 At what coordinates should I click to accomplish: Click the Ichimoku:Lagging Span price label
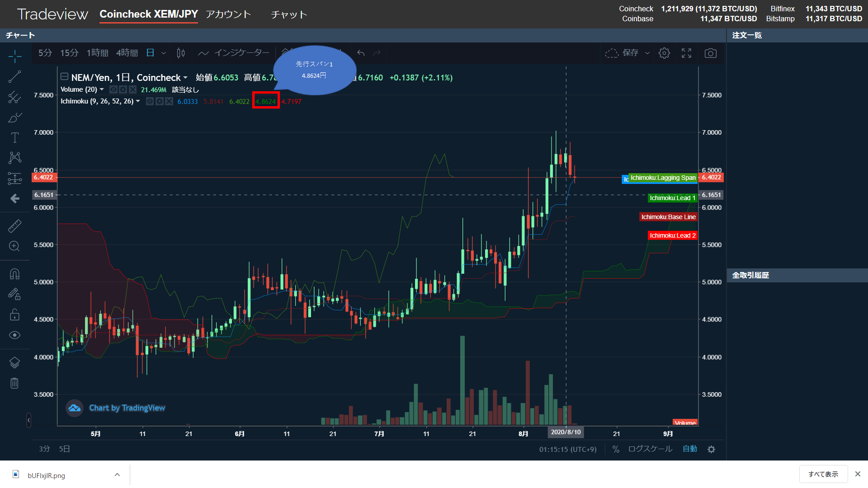coord(663,178)
